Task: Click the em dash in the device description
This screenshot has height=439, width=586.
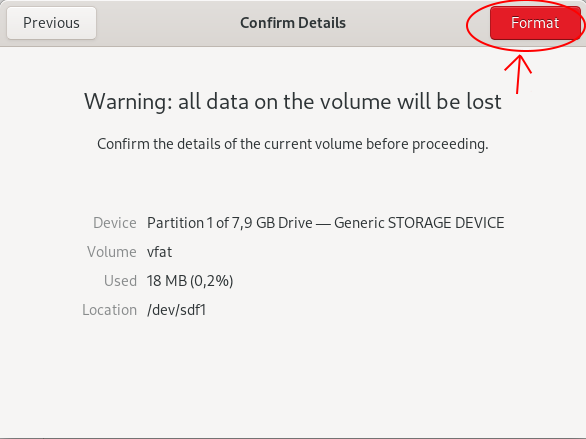Action: pyautogui.click(x=323, y=223)
